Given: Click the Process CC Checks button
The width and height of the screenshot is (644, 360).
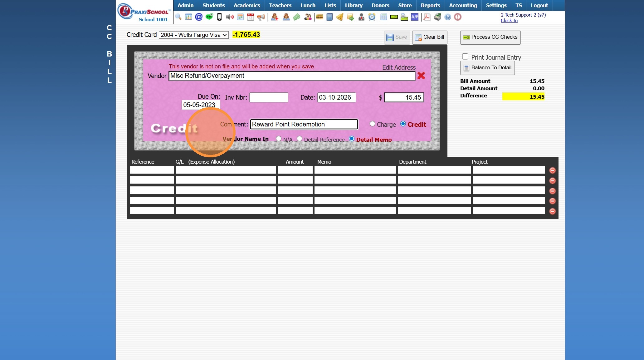Looking at the screenshot, I should click(x=490, y=37).
